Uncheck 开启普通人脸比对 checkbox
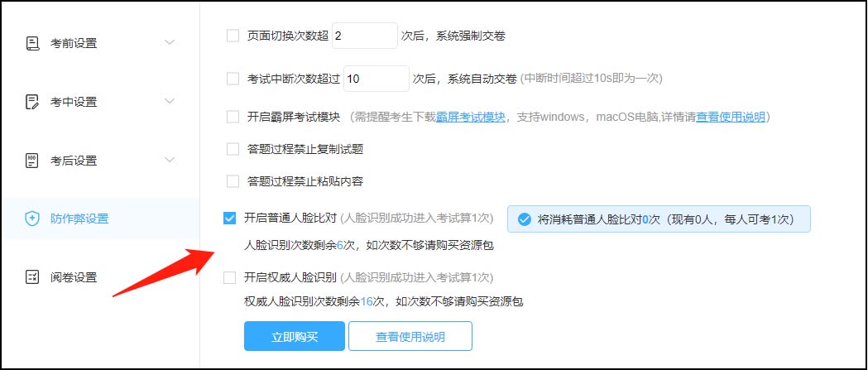This screenshot has width=868, height=370. click(229, 219)
